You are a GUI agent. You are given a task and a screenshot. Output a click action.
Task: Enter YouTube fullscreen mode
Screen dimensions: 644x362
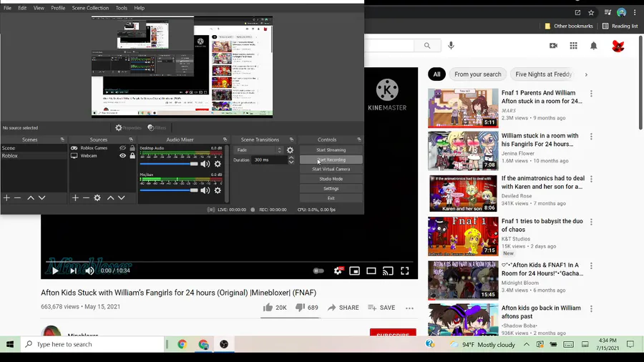click(x=405, y=271)
